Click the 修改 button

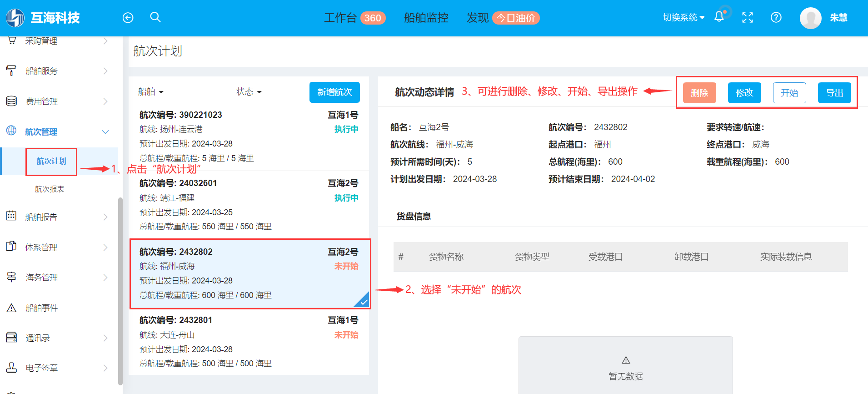(x=744, y=93)
